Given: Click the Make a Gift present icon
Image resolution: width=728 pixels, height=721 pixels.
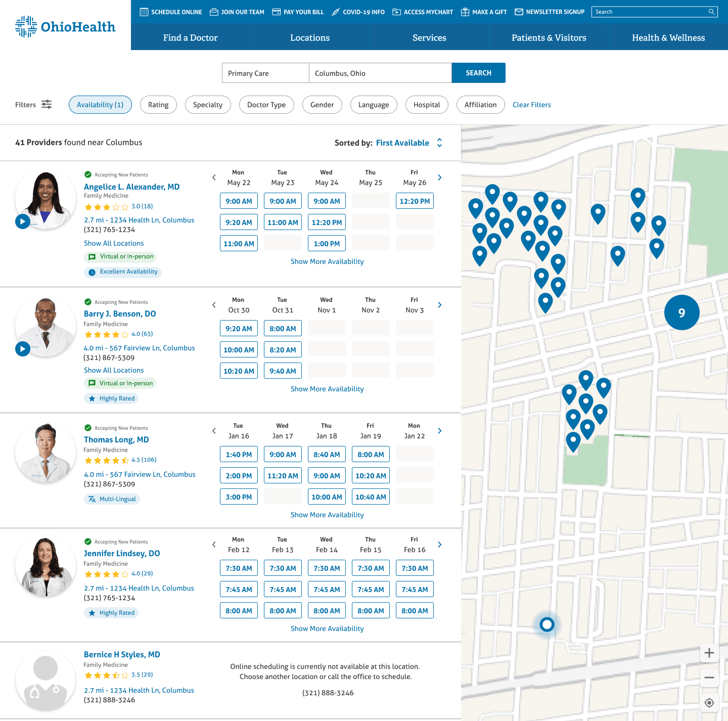Looking at the screenshot, I should [x=465, y=12].
